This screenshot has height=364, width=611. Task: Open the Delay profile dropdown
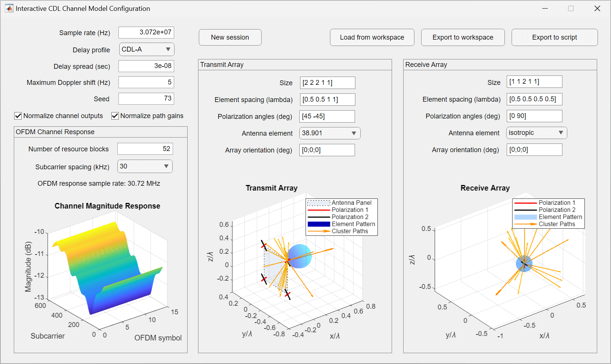tap(146, 49)
